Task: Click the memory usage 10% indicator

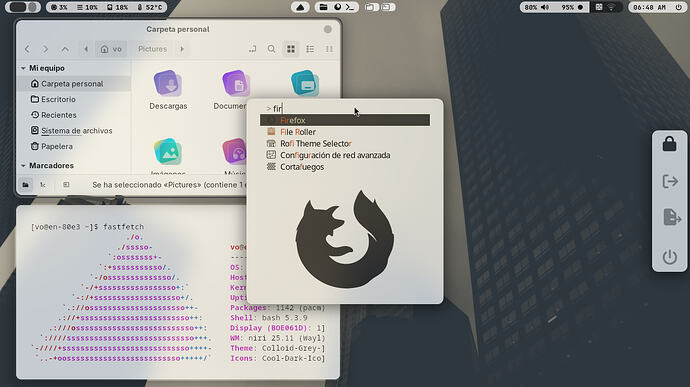Action: point(88,7)
